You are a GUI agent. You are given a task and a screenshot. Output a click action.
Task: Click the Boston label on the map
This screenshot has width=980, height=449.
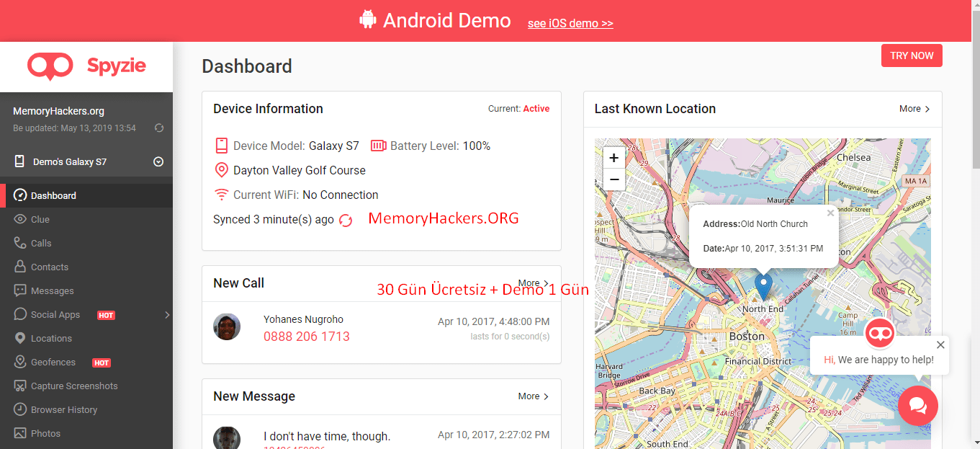pos(747,337)
